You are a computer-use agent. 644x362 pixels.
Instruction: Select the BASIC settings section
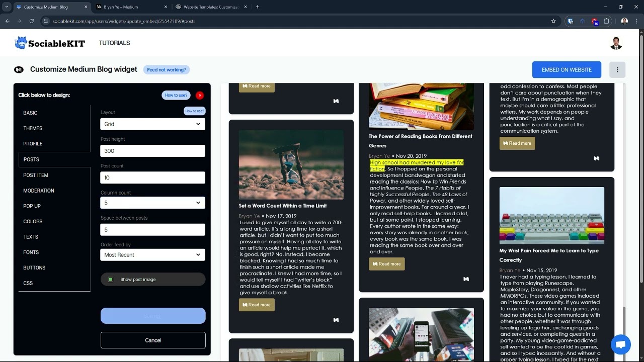30,113
